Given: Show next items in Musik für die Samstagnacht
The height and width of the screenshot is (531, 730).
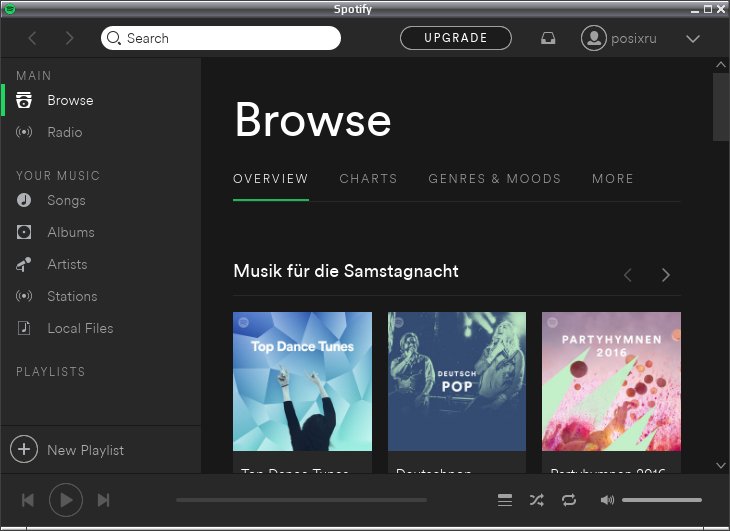Looking at the screenshot, I should (666, 275).
